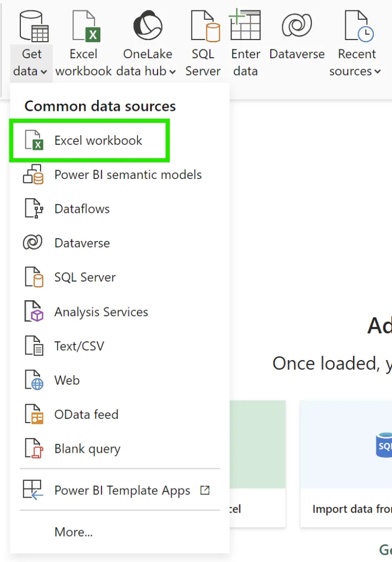The image size is (392, 562).
Task: Expand the Recent sources dropdown arrow
Action: (x=377, y=72)
